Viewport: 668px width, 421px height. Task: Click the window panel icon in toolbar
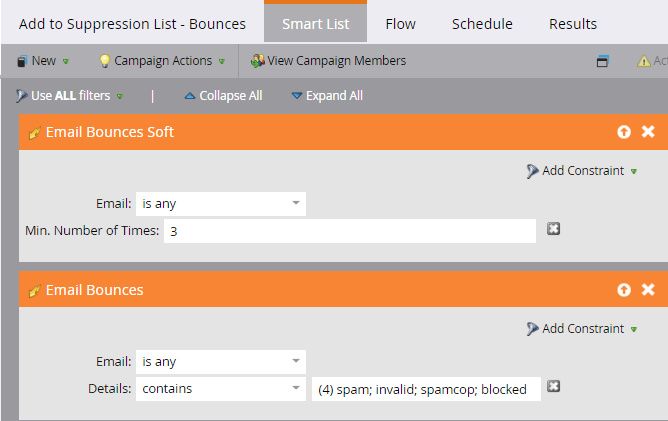pyautogui.click(x=602, y=61)
